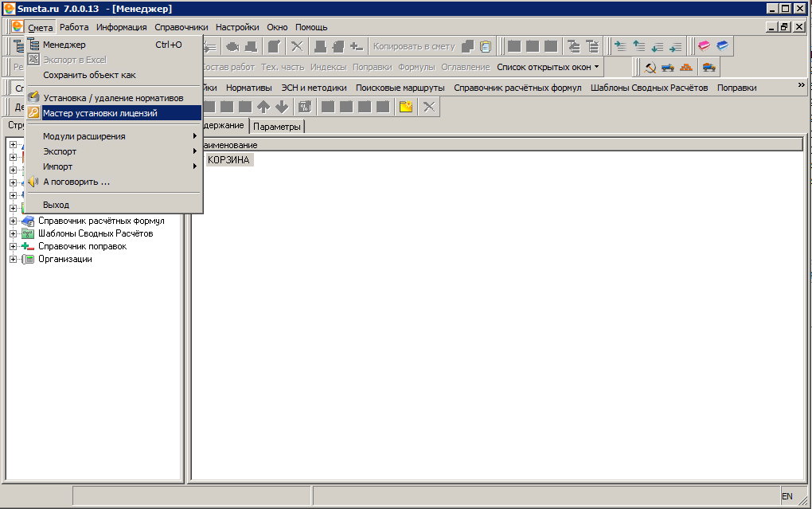The width and height of the screenshot is (812, 509).
Task: Click the blue book toolbar icon
Action: [722, 46]
